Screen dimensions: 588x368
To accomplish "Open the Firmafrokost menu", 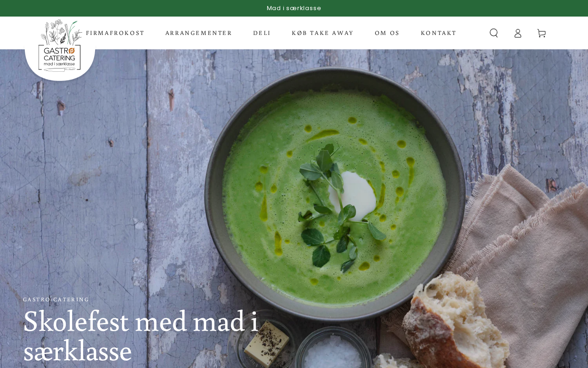I will tap(115, 33).
